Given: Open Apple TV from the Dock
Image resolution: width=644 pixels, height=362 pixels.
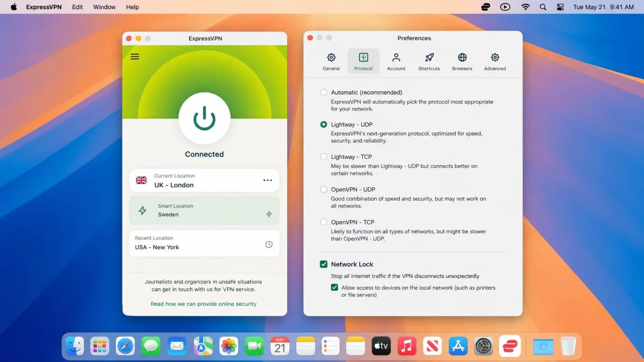Looking at the screenshot, I should pos(381,346).
